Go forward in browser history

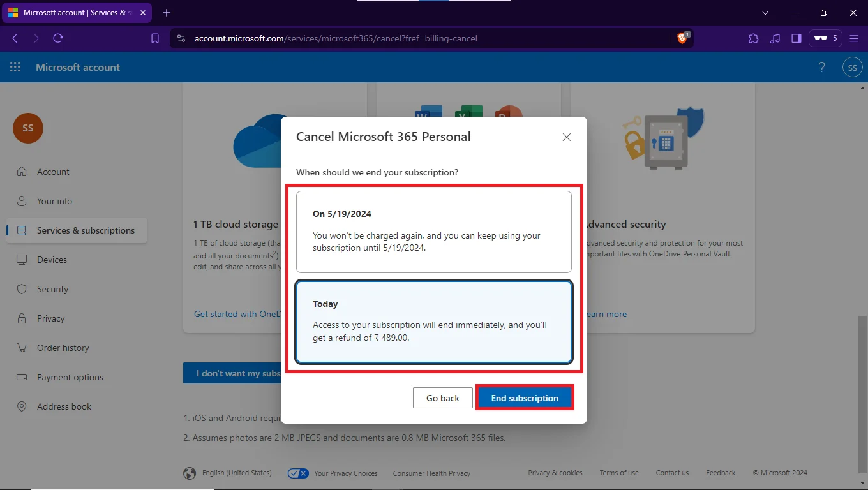click(36, 38)
